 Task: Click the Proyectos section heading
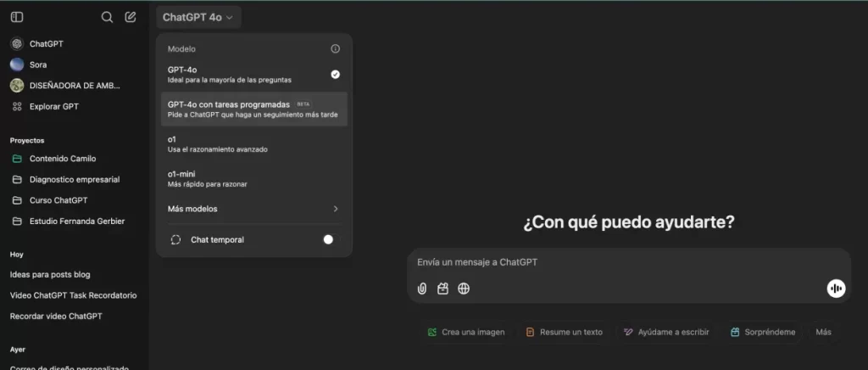tap(27, 141)
